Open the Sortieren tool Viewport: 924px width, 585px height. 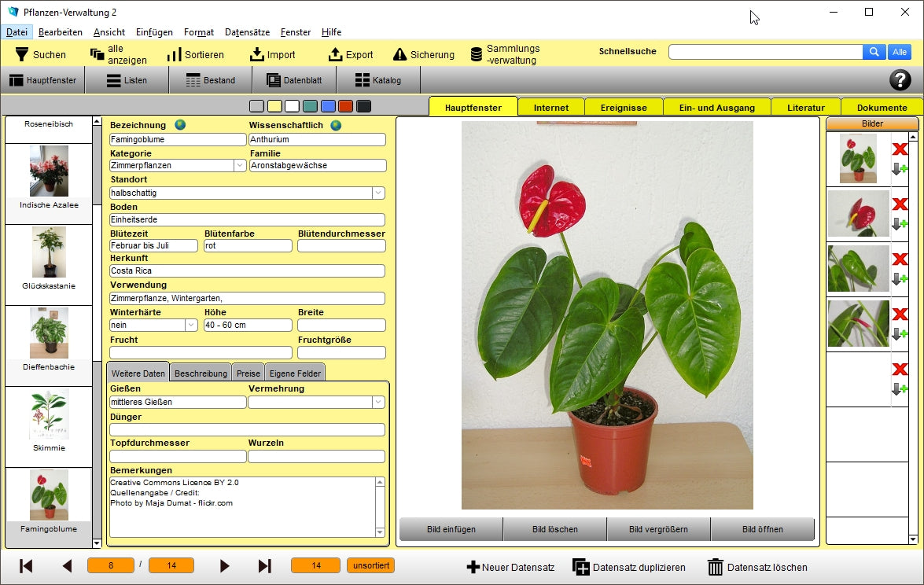[195, 54]
